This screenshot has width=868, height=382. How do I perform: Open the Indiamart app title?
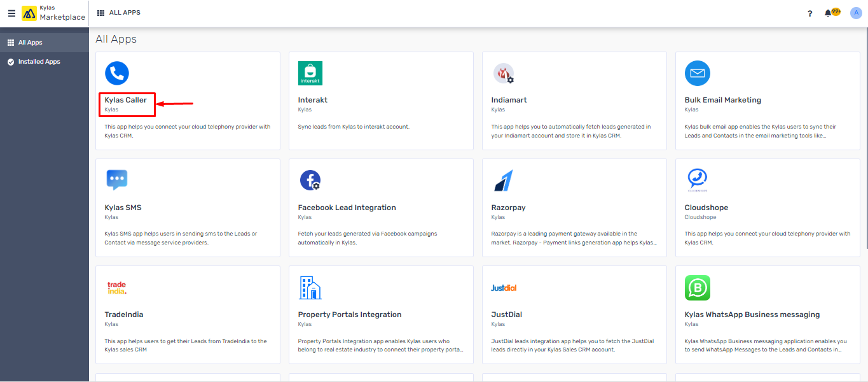click(509, 100)
